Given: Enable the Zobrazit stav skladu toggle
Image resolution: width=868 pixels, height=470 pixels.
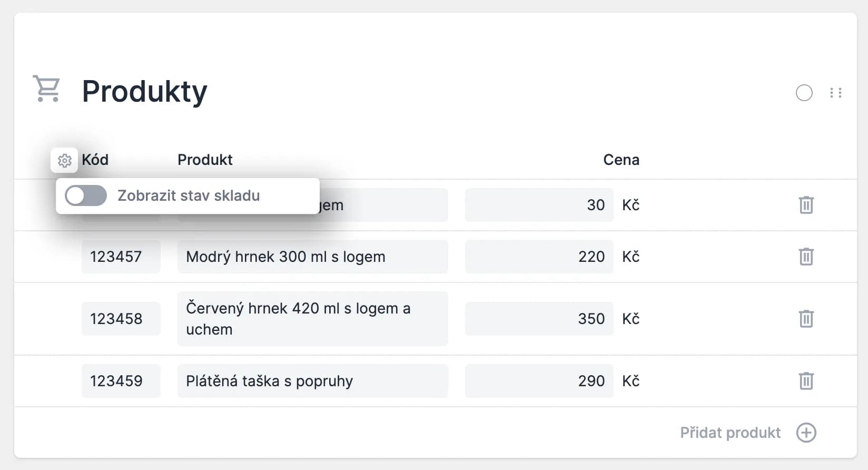Looking at the screenshot, I should 86,196.
